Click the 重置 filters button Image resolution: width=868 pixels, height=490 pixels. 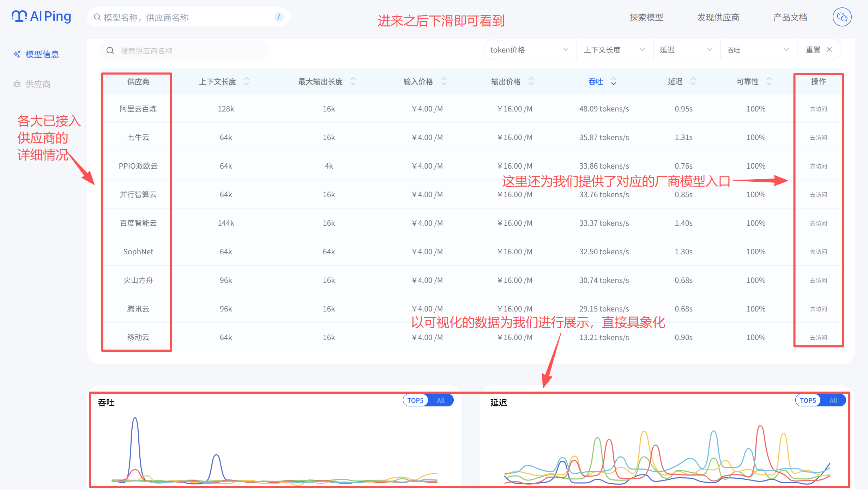[819, 50]
